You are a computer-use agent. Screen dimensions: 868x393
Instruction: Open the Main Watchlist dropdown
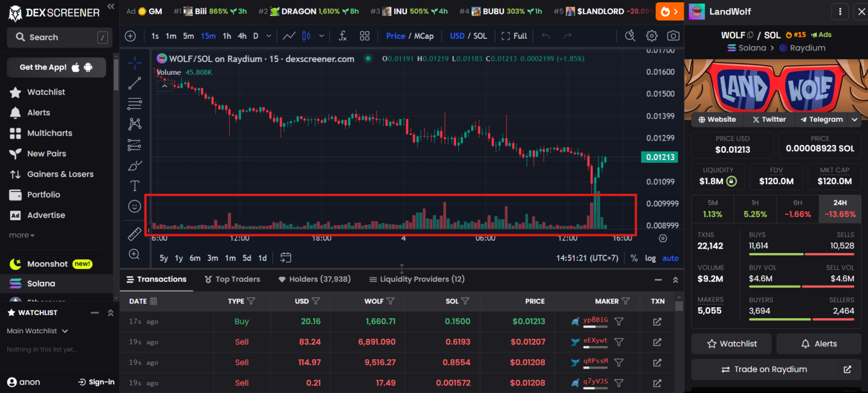(x=37, y=331)
